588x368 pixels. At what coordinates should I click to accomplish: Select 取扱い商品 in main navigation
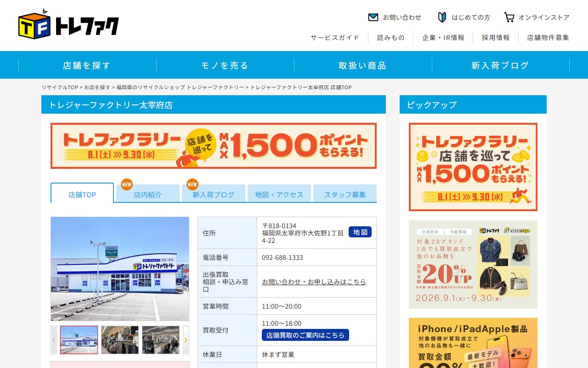(x=363, y=65)
